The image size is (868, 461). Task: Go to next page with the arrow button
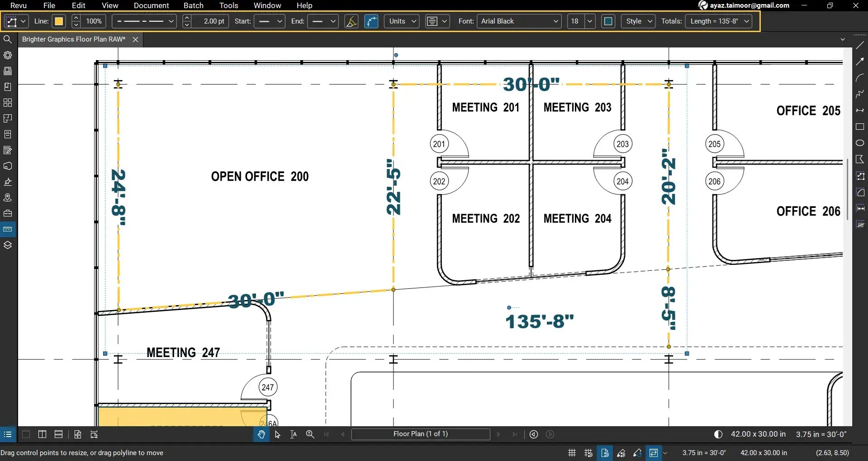tap(498, 434)
